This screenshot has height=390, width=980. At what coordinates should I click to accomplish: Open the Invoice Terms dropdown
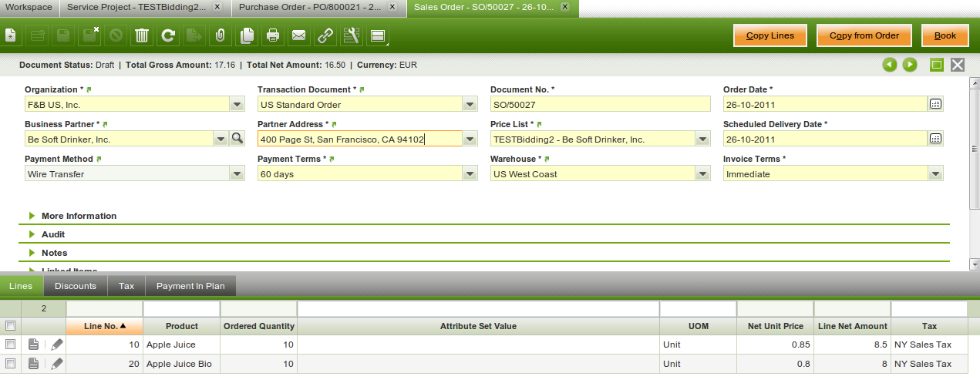click(x=935, y=174)
